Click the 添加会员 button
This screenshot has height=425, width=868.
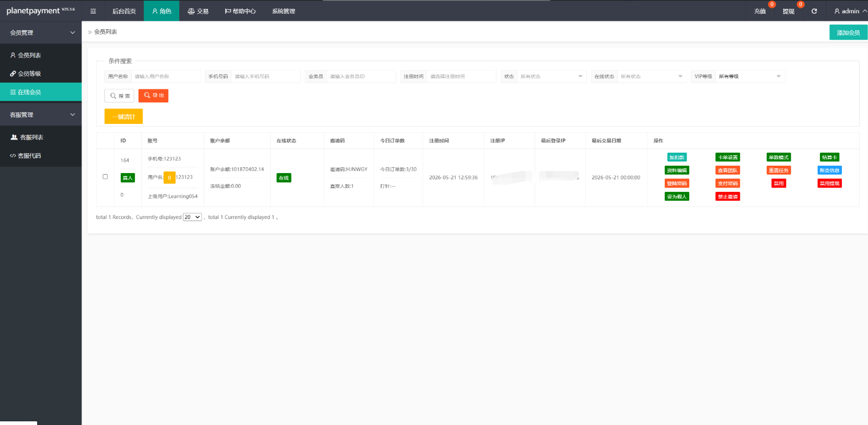848,32
